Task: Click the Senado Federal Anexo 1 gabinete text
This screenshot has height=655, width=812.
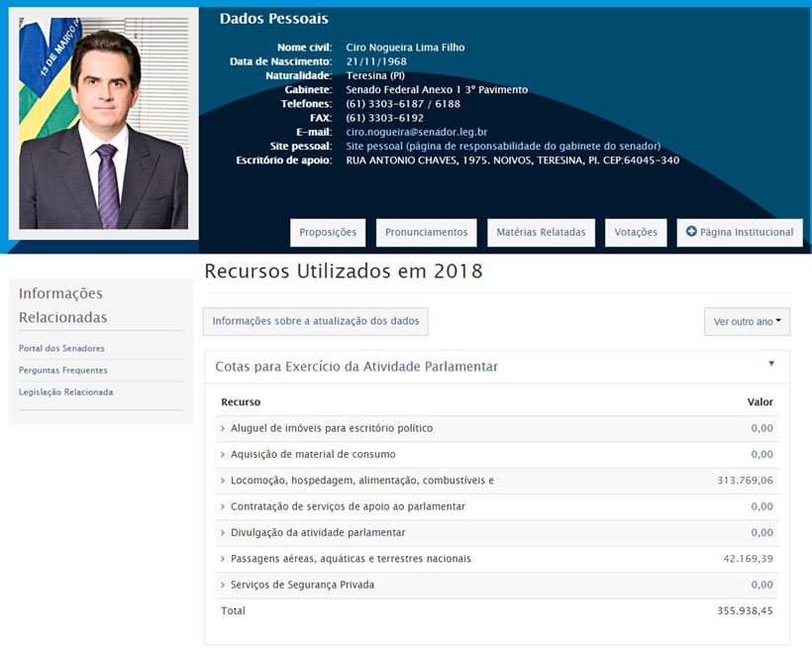Action: pyautogui.click(x=437, y=89)
